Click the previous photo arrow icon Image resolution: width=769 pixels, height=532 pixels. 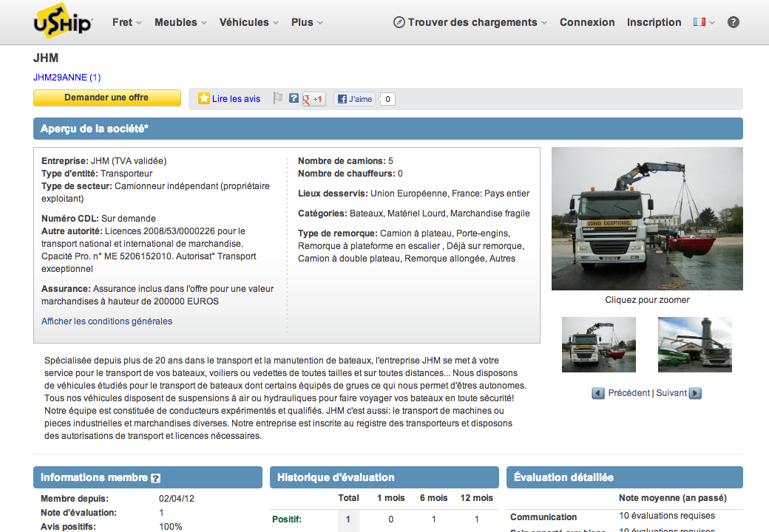point(598,393)
